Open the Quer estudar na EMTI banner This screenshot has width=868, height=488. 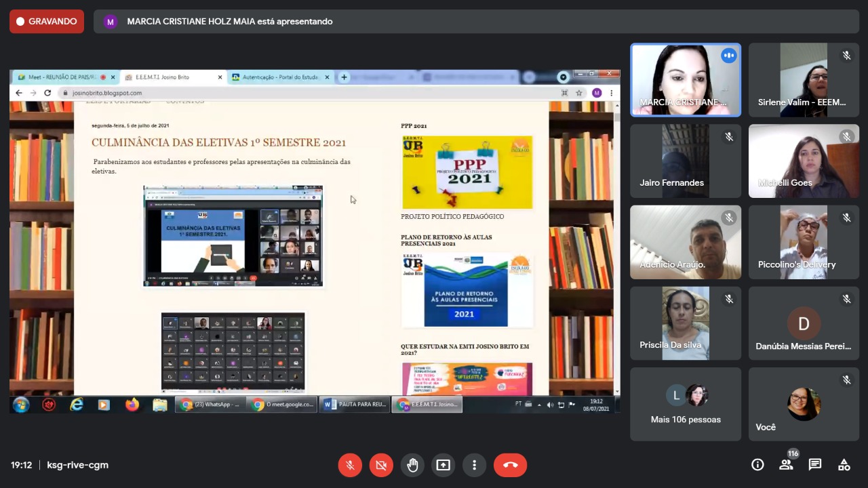(x=467, y=379)
